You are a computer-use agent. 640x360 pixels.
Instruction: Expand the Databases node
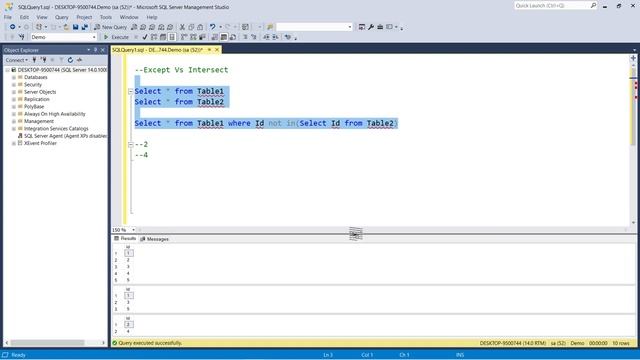click(x=14, y=77)
